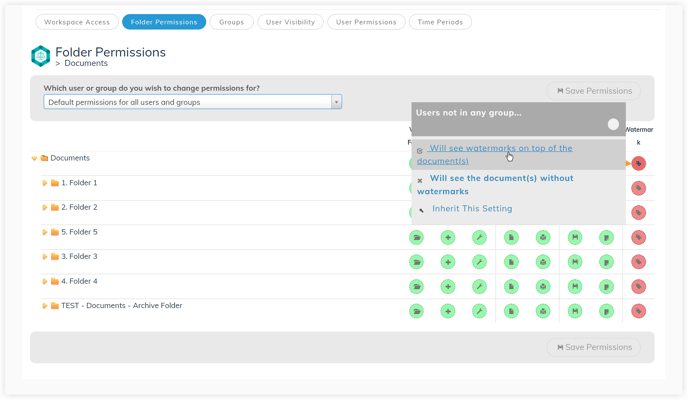This screenshot has height=400, width=688.
Task: Select the 1. Folder 1 name
Action: point(79,183)
